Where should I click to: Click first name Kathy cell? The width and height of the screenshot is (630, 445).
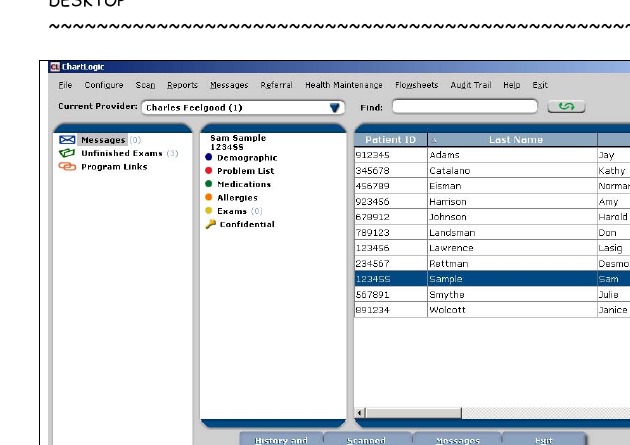(x=614, y=171)
